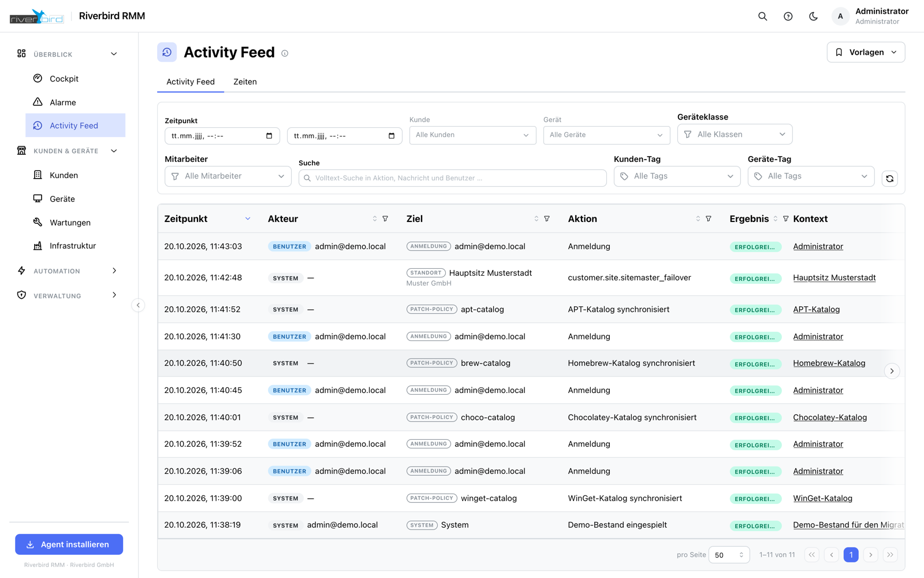The image size is (924, 578).
Task: Sort by the Ziel column arrows
Action: click(536, 218)
